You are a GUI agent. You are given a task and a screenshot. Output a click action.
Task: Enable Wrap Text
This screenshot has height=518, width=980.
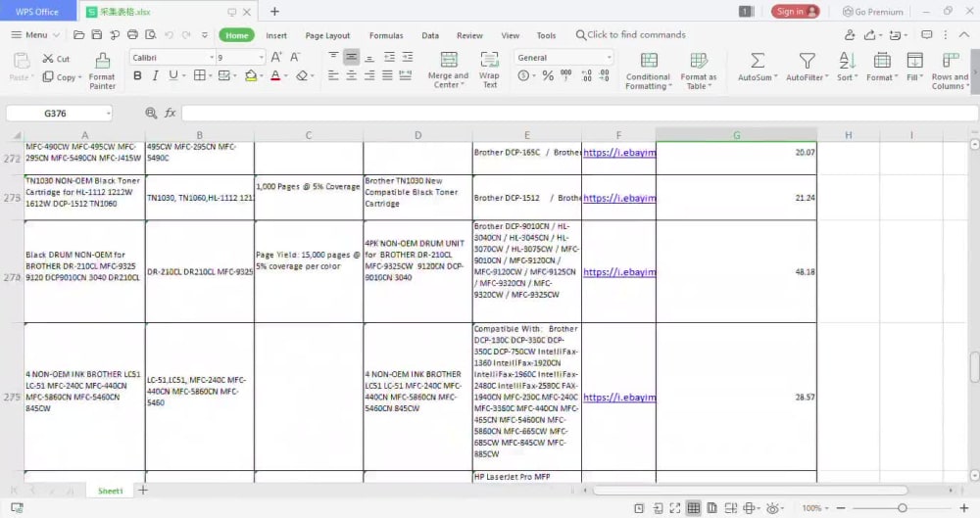click(x=489, y=71)
